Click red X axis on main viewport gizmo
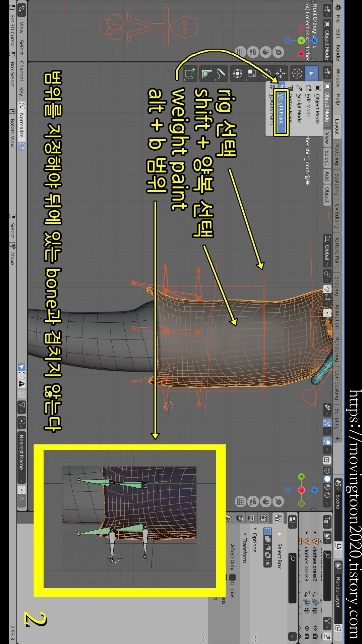The image size is (362, 644). (x=301, y=490)
